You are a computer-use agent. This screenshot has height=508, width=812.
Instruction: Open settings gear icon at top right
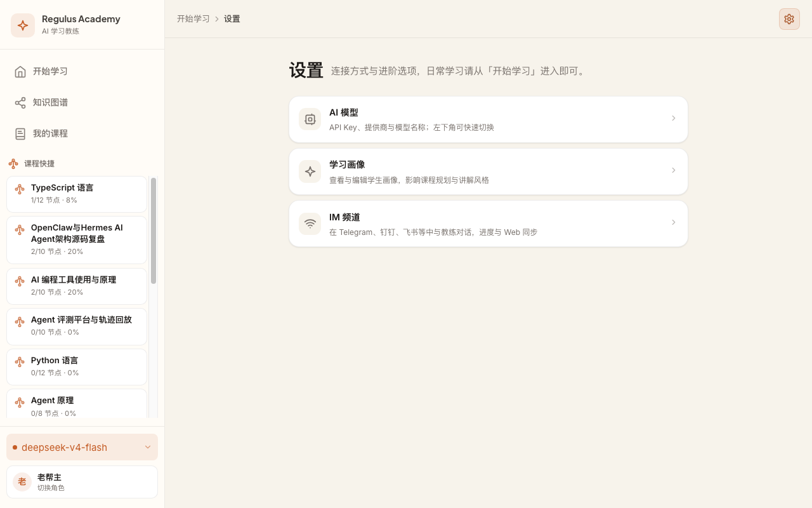(x=789, y=19)
